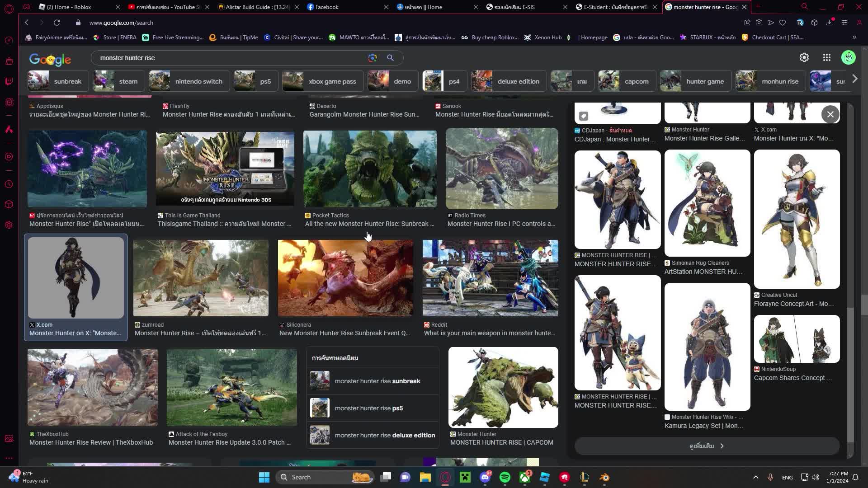Open Opera Easy Setup sliders icon
Screen dimensions: 868x488
click(844, 23)
